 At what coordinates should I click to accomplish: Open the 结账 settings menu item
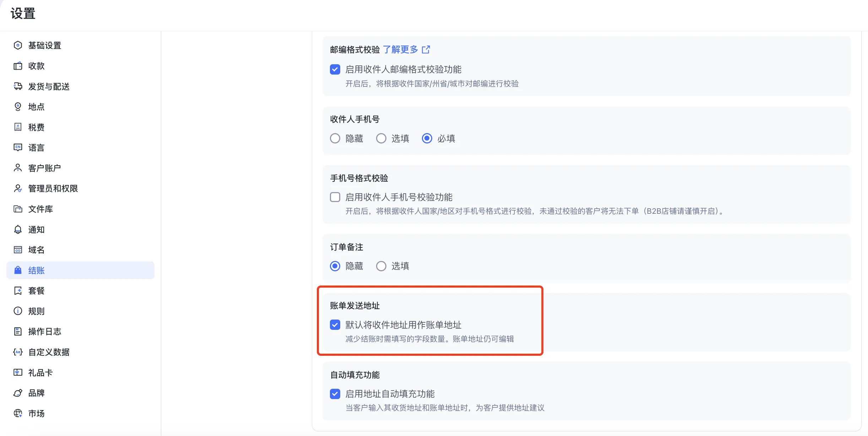36,271
